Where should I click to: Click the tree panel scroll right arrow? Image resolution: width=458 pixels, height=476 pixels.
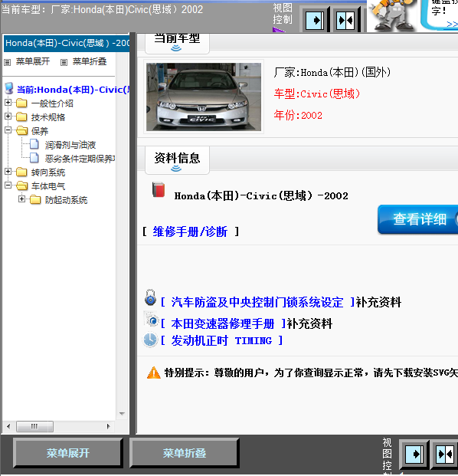click(x=108, y=426)
